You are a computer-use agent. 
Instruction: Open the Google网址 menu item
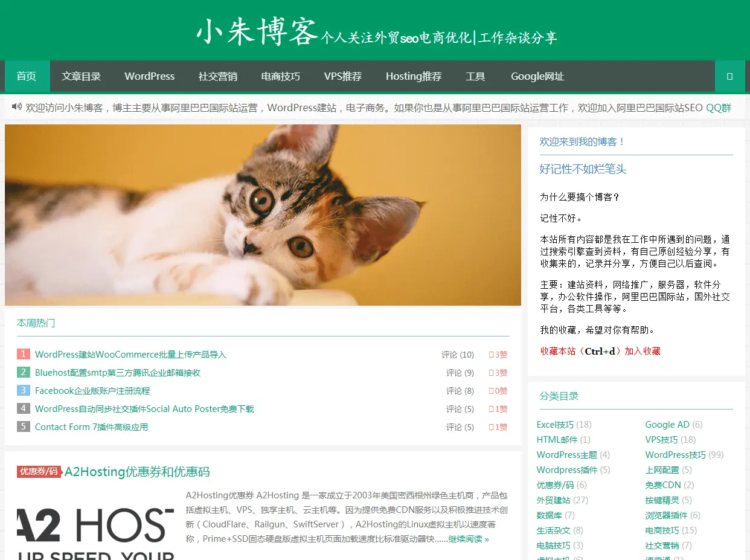(537, 76)
